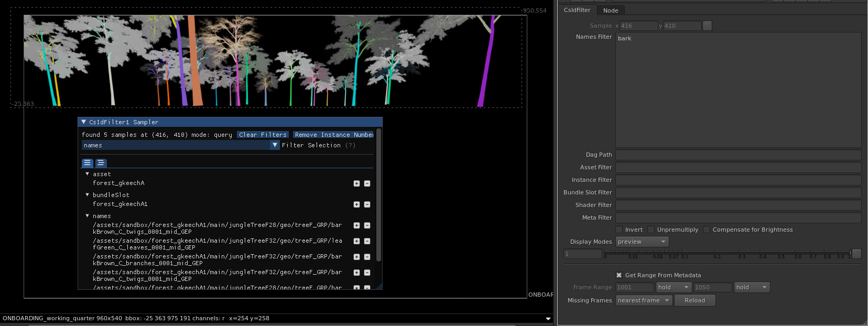
Task: Click the display mode value slider track
Action: pos(726,254)
